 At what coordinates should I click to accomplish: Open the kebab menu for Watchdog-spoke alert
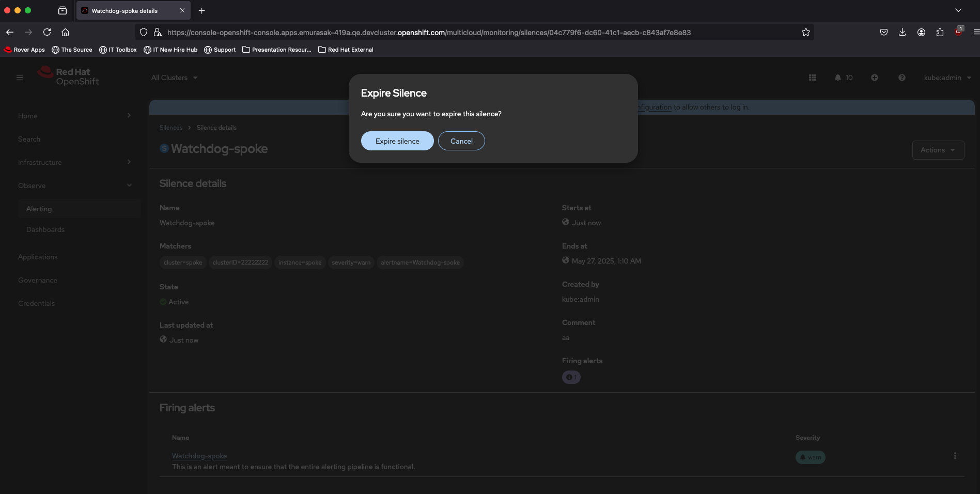tap(955, 456)
